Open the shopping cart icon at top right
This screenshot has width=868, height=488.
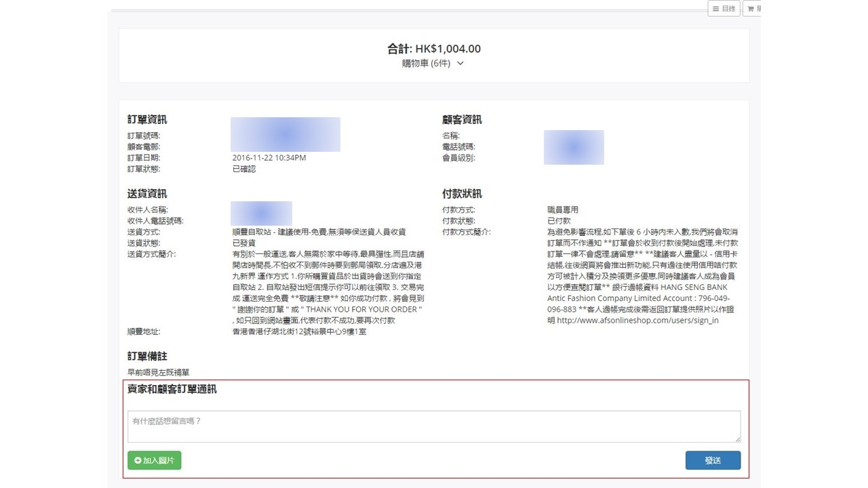751,9
